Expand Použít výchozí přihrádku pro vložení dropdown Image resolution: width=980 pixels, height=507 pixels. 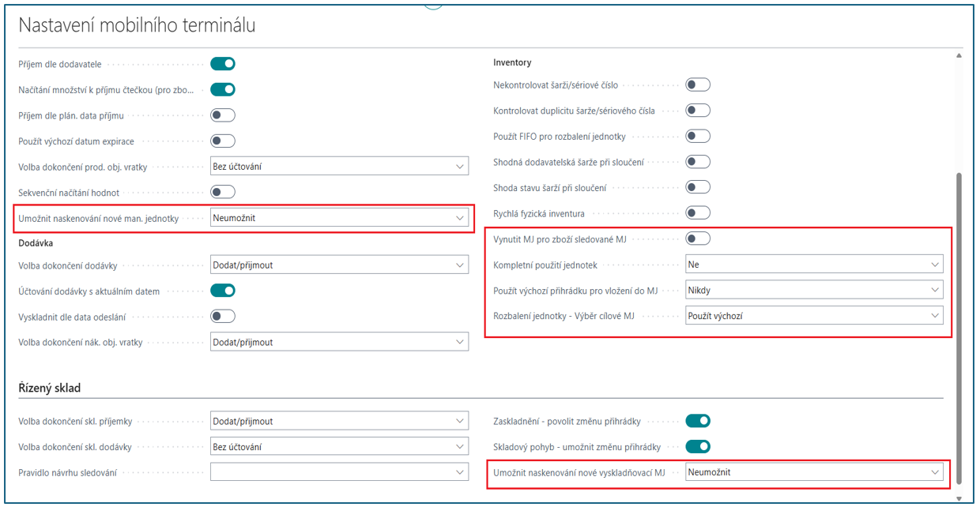pyautogui.click(x=814, y=290)
